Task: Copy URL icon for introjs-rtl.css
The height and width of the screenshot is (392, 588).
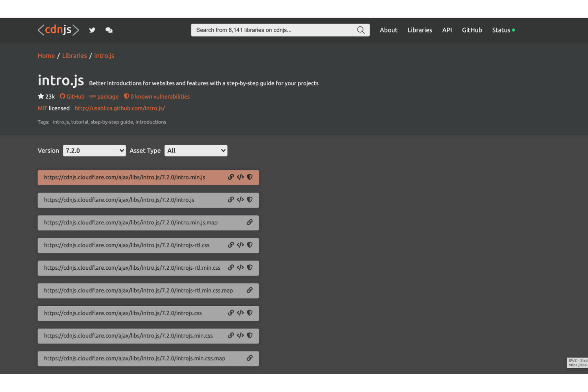Action: pos(231,245)
